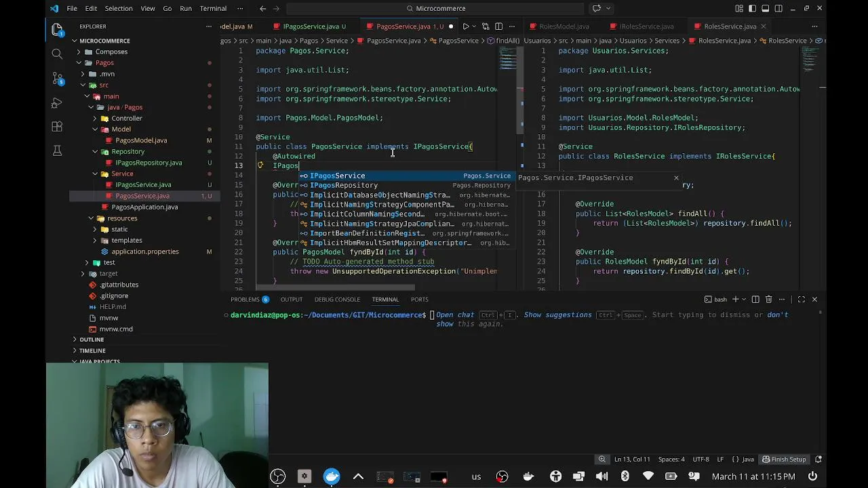Screen dimensions: 868x488
Task: Switch to DEBUG CONSOLE panel tab
Action: pos(337,299)
